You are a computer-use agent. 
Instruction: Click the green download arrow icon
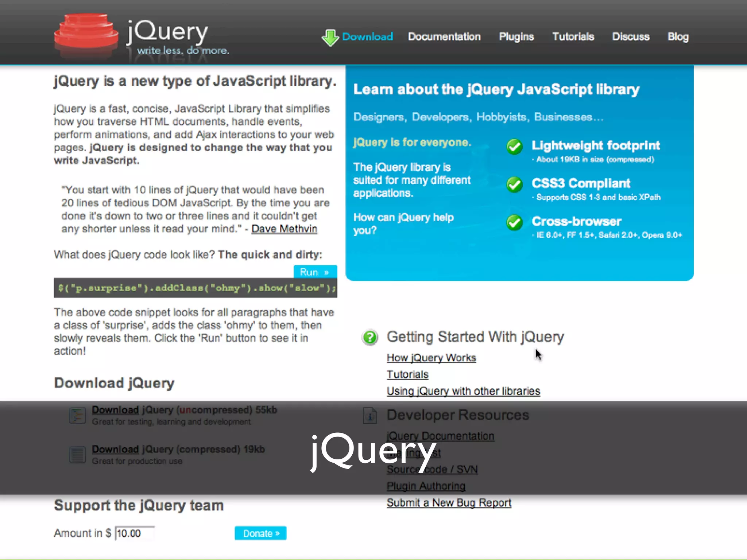[x=330, y=37]
